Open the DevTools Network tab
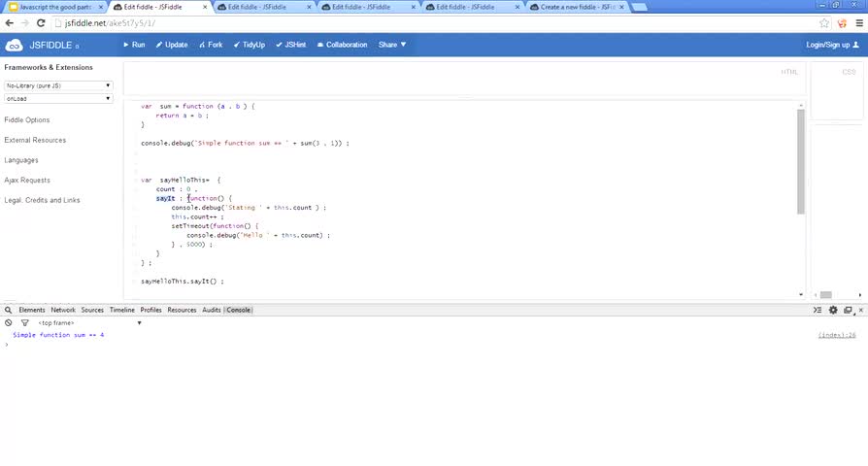Screen dimensions: 868x466 (x=63, y=310)
